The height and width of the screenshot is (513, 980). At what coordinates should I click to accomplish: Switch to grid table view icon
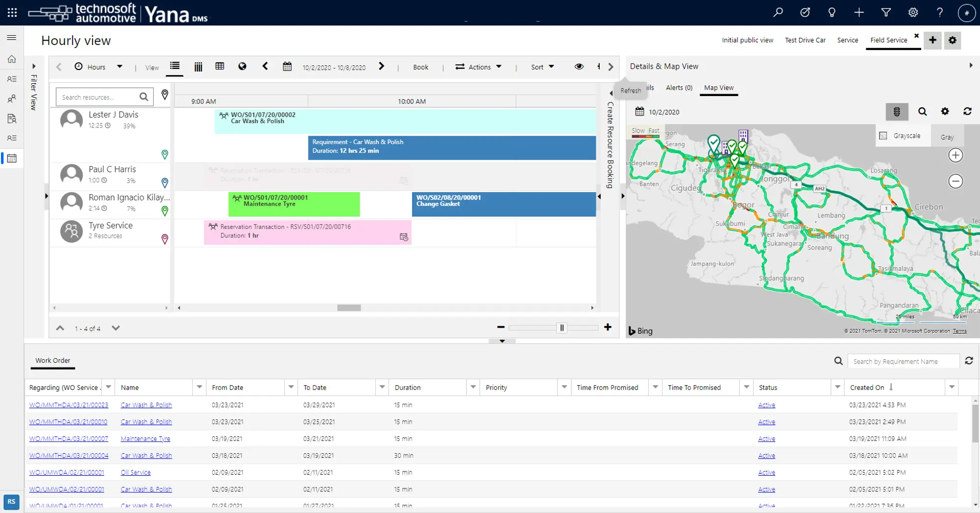(x=220, y=66)
